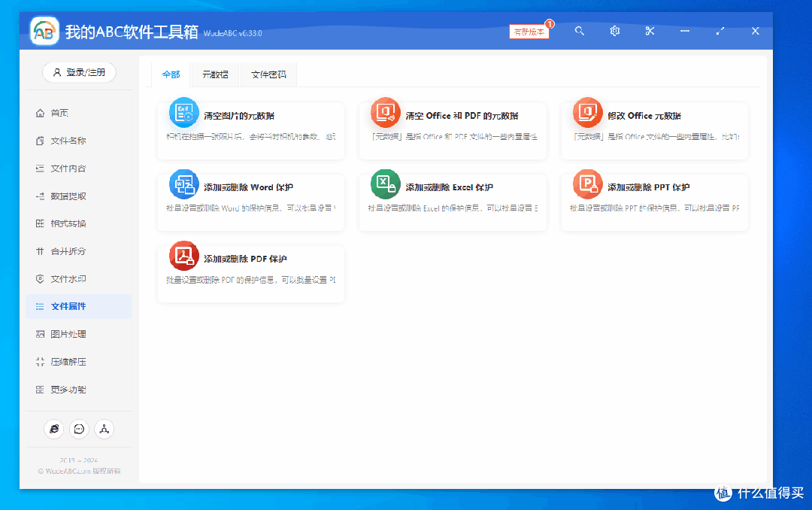The image size is (812, 510).
Task: Click the shield icon for 文件水印
Action: (x=40, y=279)
